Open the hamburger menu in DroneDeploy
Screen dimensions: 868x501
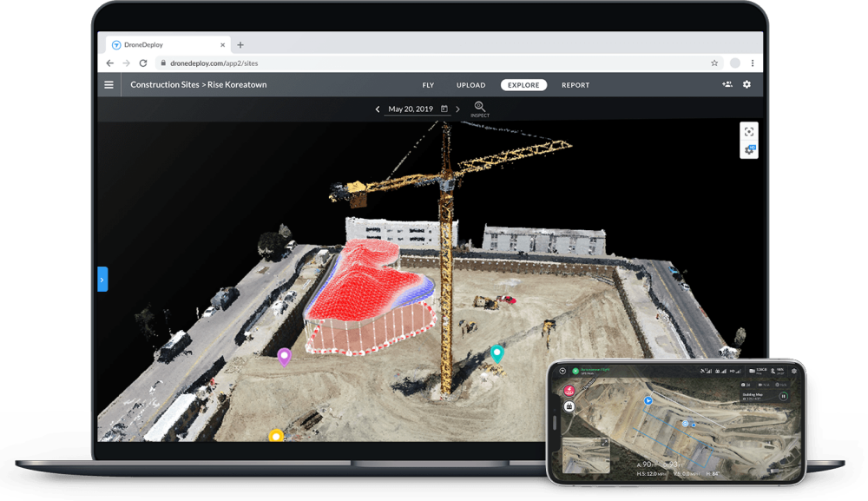pos(108,85)
